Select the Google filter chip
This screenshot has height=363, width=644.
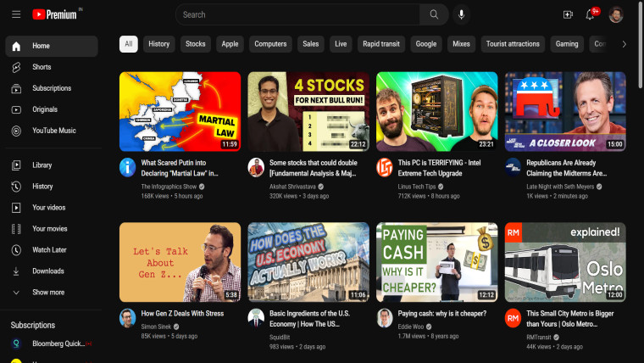click(426, 44)
